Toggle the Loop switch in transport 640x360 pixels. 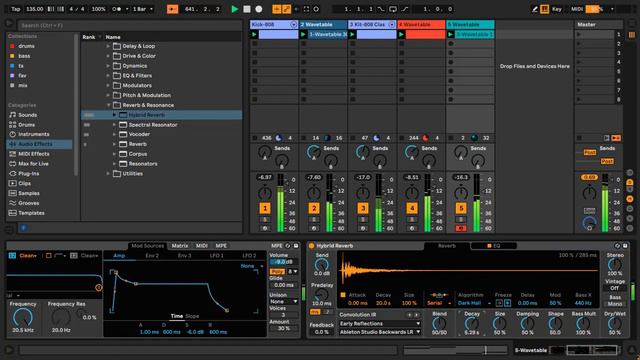(x=393, y=9)
